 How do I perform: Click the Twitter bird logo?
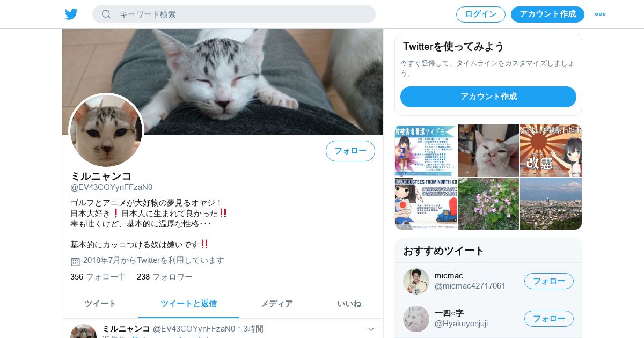click(71, 14)
